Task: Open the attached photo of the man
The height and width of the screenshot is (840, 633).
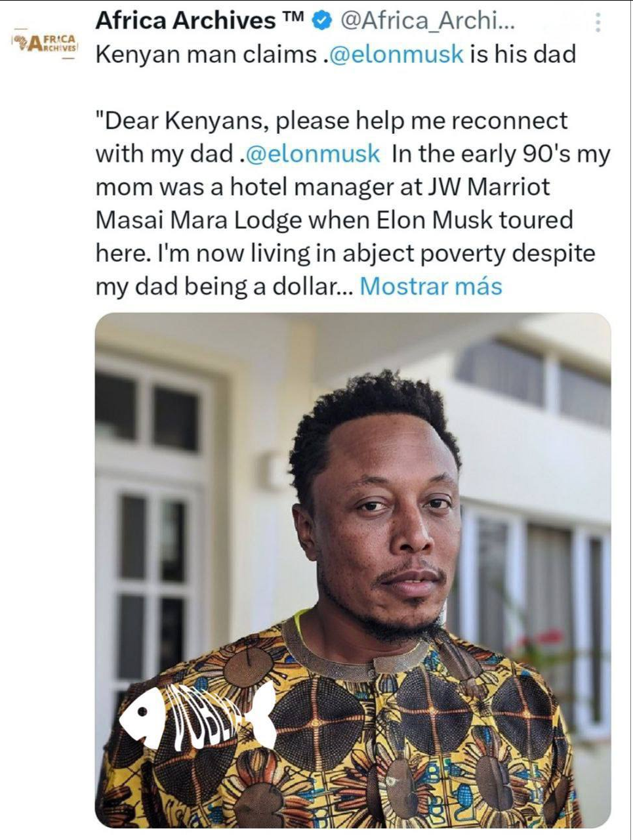Action: pos(353,525)
